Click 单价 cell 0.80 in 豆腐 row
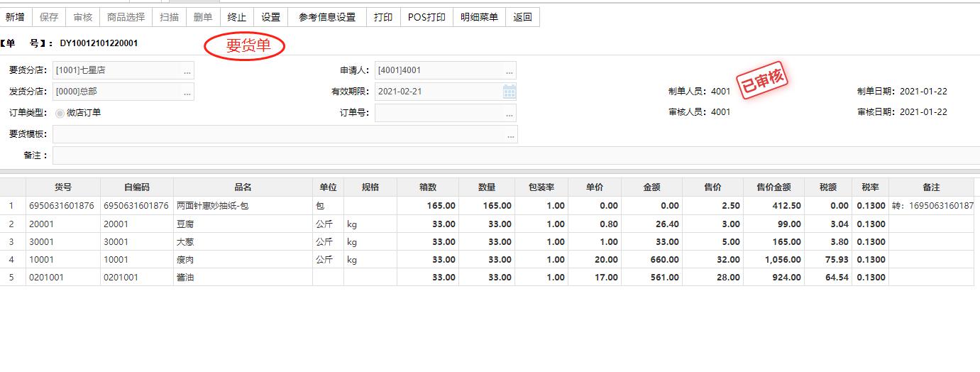The width and height of the screenshot is (980, 372). coord(595,224)
